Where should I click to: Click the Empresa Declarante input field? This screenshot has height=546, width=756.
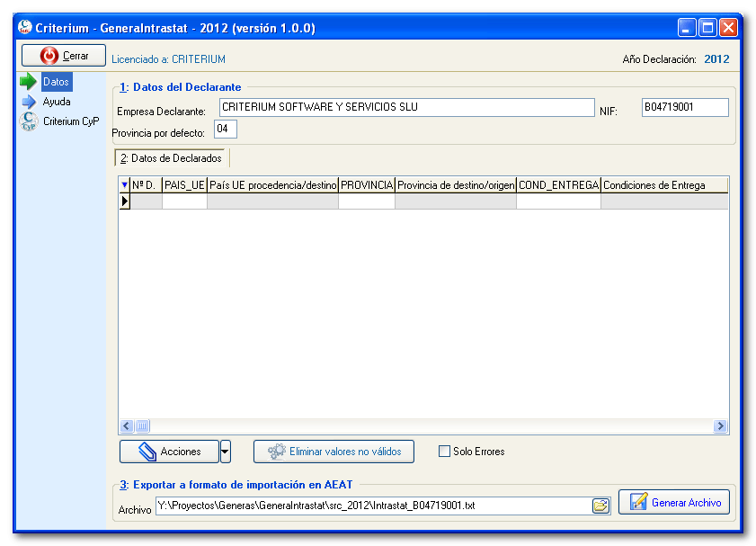pyautogui.click(x=407, y=107)
